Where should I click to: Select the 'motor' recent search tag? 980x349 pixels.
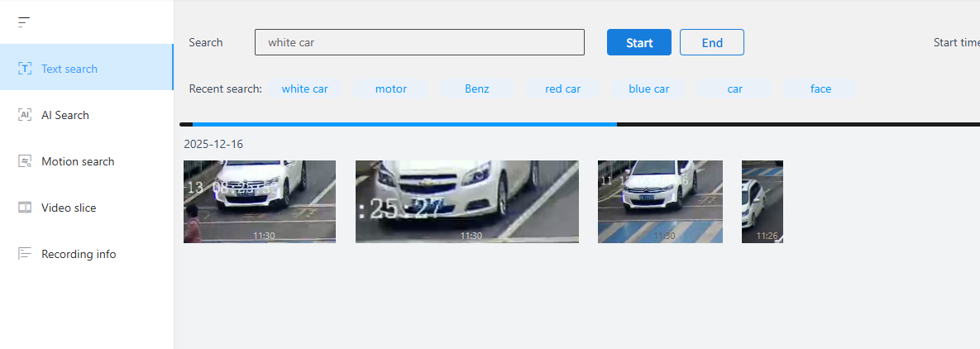pyautogui.click(x=390, y=88)
